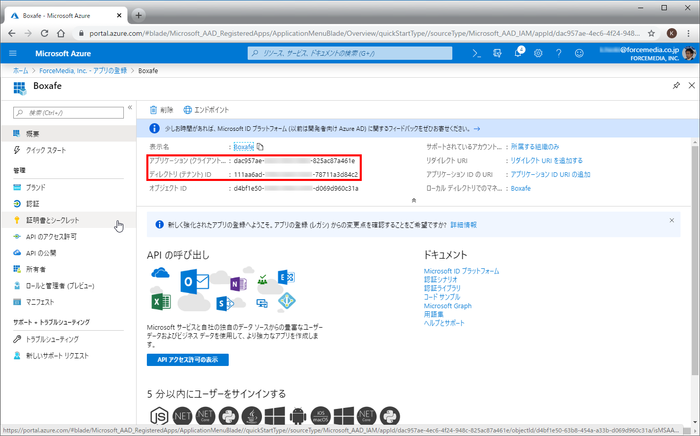The width and height of the screenshot is (700, 436).
Task: Close the Boxafe blade with the X
Action: (692, 85)
